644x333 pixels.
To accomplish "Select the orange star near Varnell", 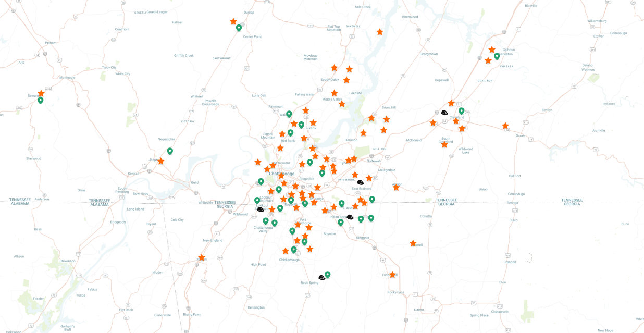I will (x=413, y=243).
